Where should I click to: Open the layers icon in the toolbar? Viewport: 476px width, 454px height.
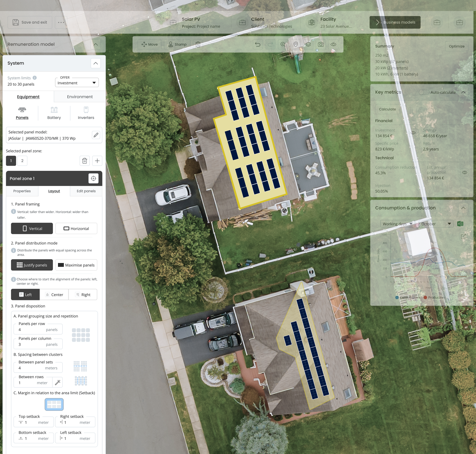click(x=308, y=45)
